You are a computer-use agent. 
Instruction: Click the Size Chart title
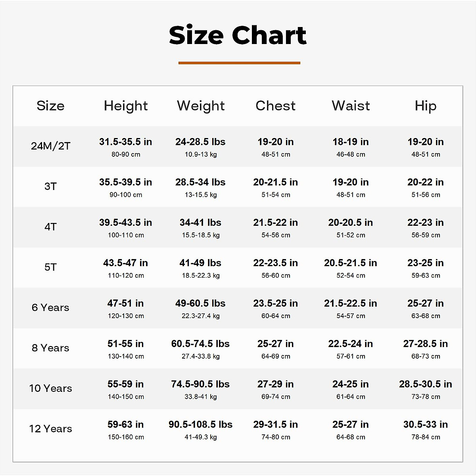click(238, 35)
